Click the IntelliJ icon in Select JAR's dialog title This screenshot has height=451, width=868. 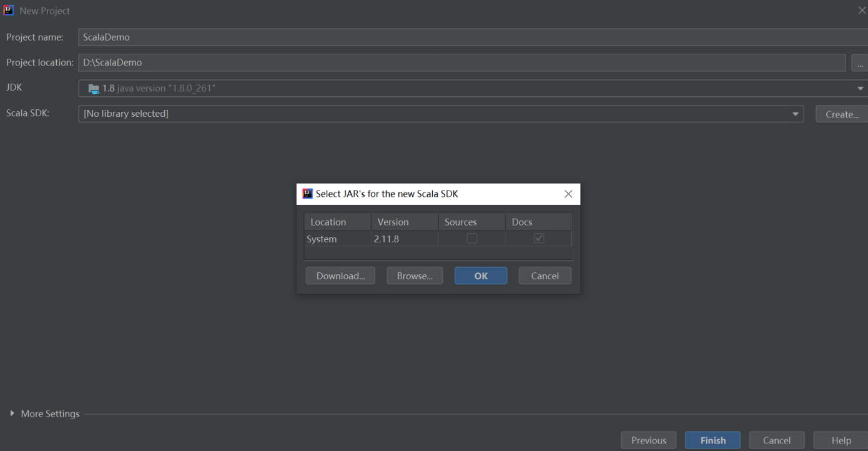(x=307, y=194)
